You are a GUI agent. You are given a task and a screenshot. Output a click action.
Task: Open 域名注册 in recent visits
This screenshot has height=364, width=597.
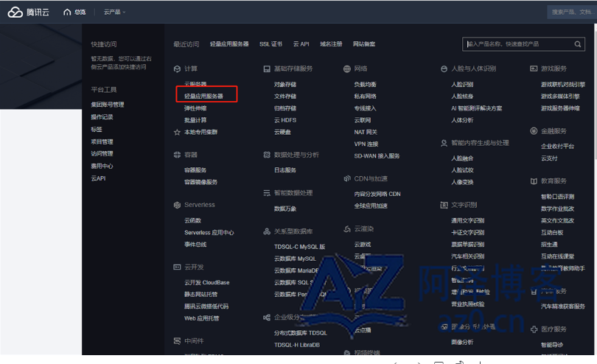coord(331,44)
